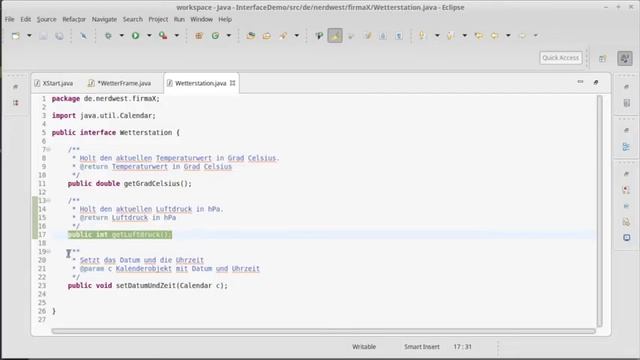Click the Open Type toolbar icon
The image size is (640, 360).
251,36
